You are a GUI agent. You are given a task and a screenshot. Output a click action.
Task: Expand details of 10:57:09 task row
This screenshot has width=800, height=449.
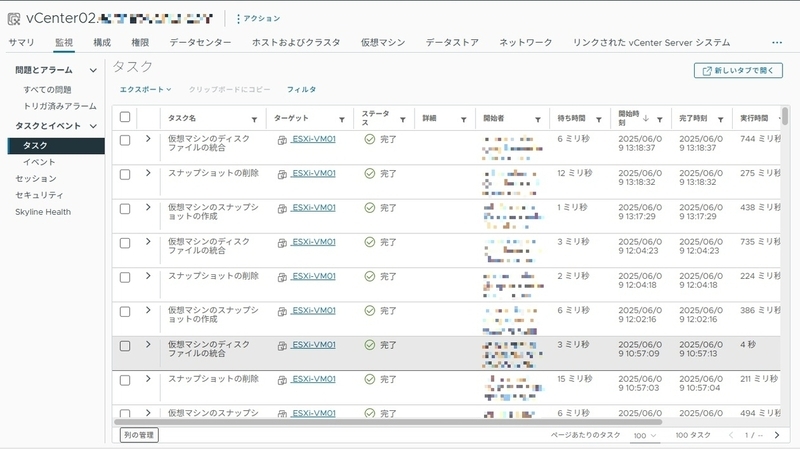[148, 344]
